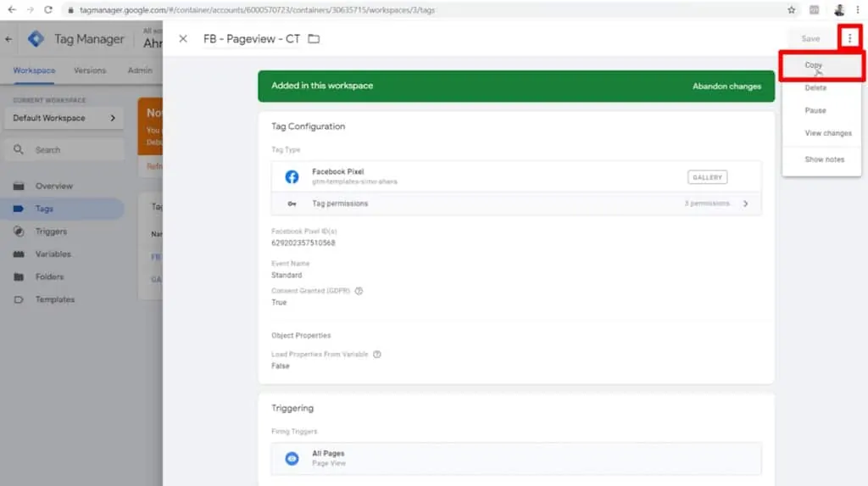Viewport: 868px width, 486px height.
Task: Click the Templates sidebar icon
Action: 19,299
